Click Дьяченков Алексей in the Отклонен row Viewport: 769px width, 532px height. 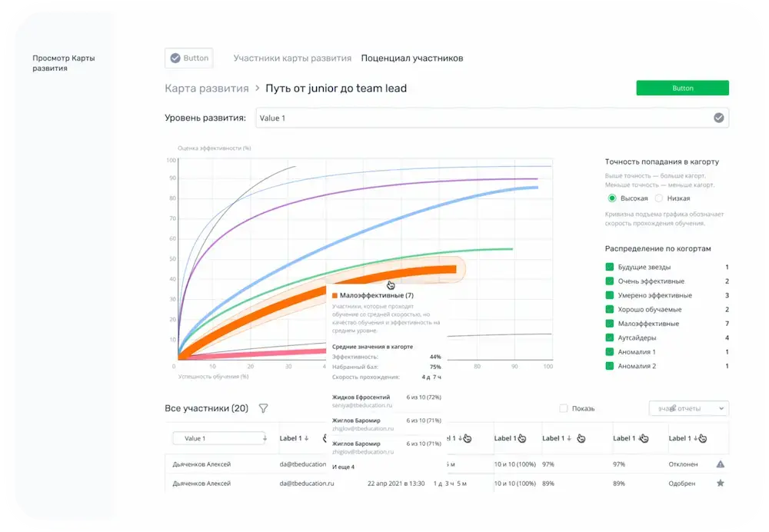click(201, 464)
